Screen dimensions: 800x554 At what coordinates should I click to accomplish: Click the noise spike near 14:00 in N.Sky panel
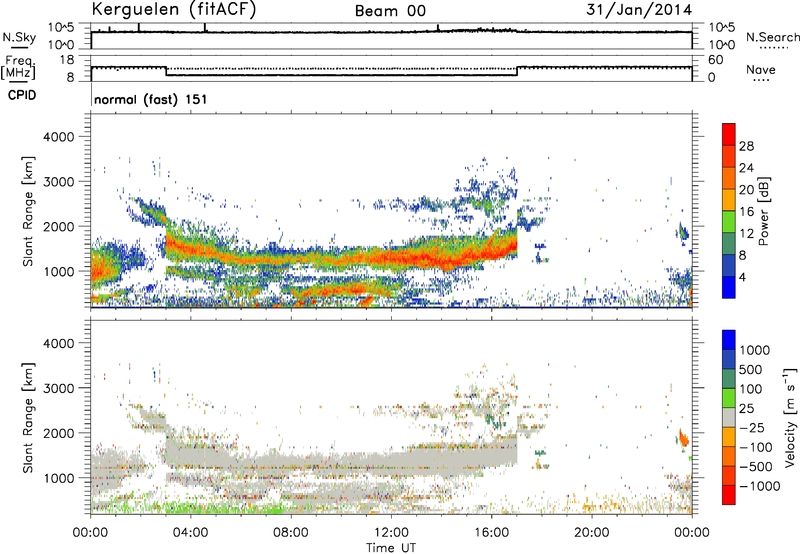[x=438, y=28]
